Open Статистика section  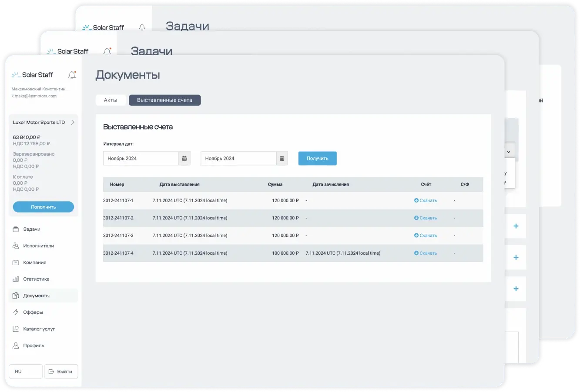[x=36, y=279]
